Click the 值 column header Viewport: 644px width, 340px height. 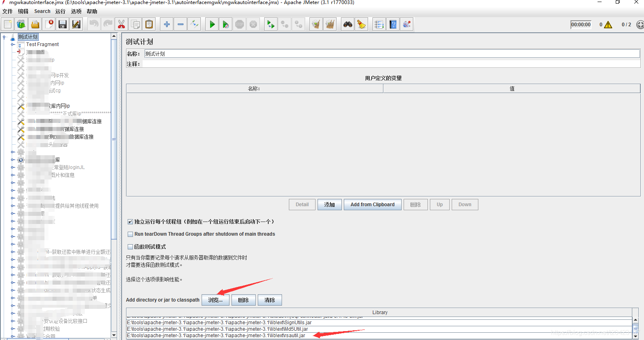(511, 89)
